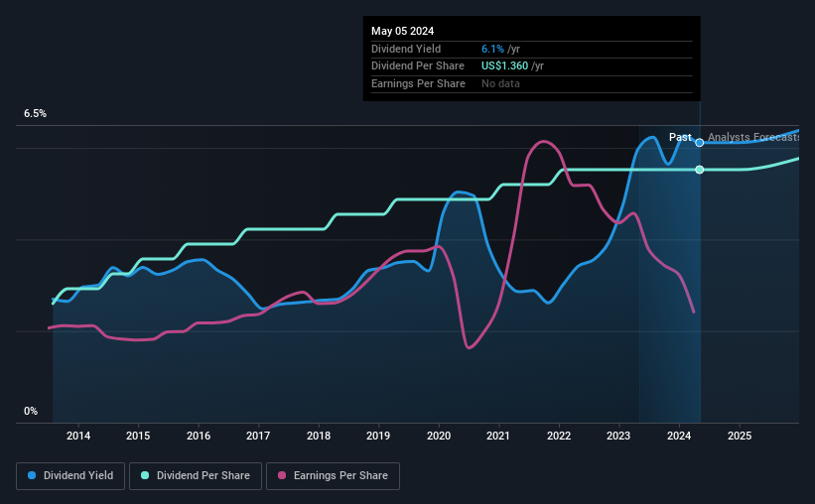815x504 pixels.
Task: Click the tooltip Dividend Per Share row label
Action: [x=418, y=66]
